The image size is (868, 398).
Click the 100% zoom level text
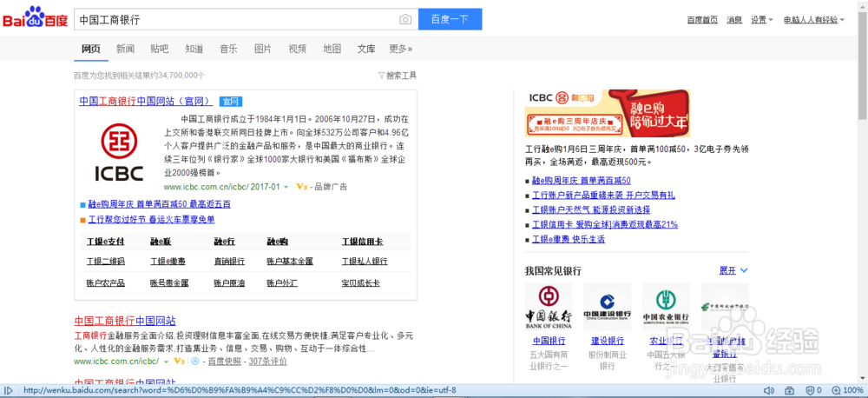tap(853, 391)
